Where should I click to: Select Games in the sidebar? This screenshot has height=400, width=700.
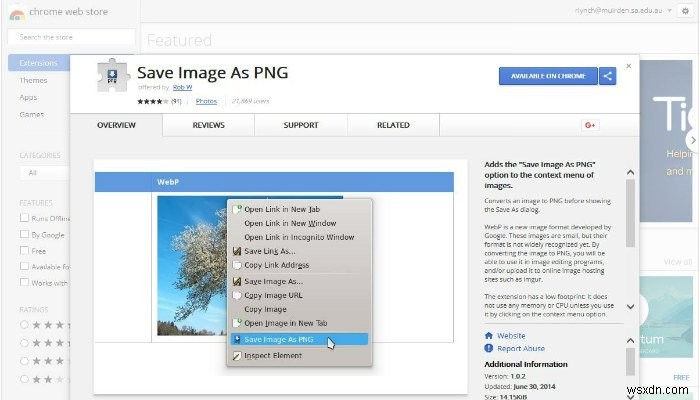[32, 114]
